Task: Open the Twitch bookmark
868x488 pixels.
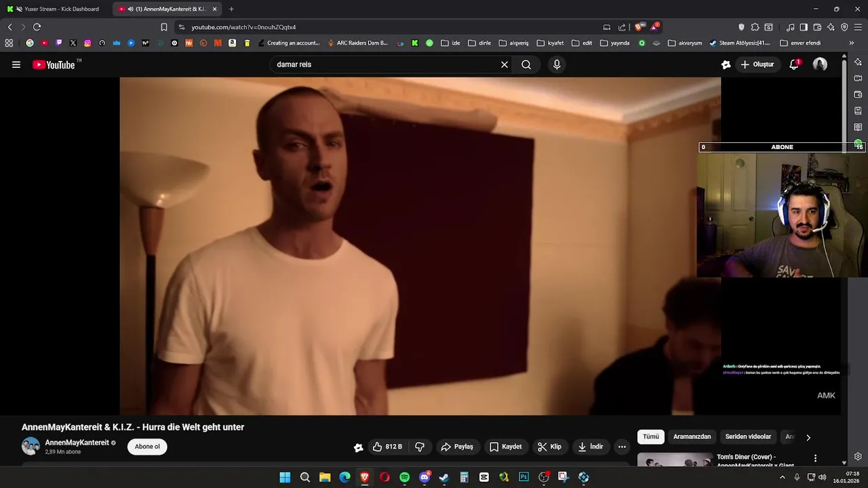Action: click(59, 43)
